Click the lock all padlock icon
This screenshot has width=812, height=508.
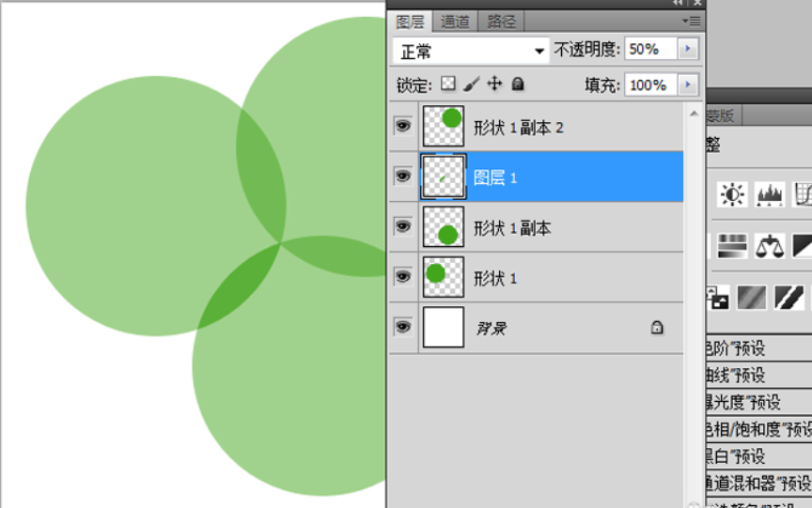[x=517, y=84]
